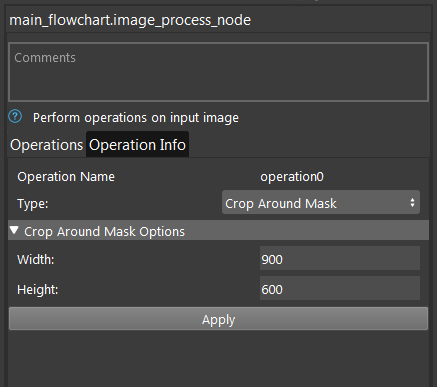Image resolution: width=437 pixels, height=387 pixels.
Task: Click the blue help question mark icon
Action: pos(15,117)
